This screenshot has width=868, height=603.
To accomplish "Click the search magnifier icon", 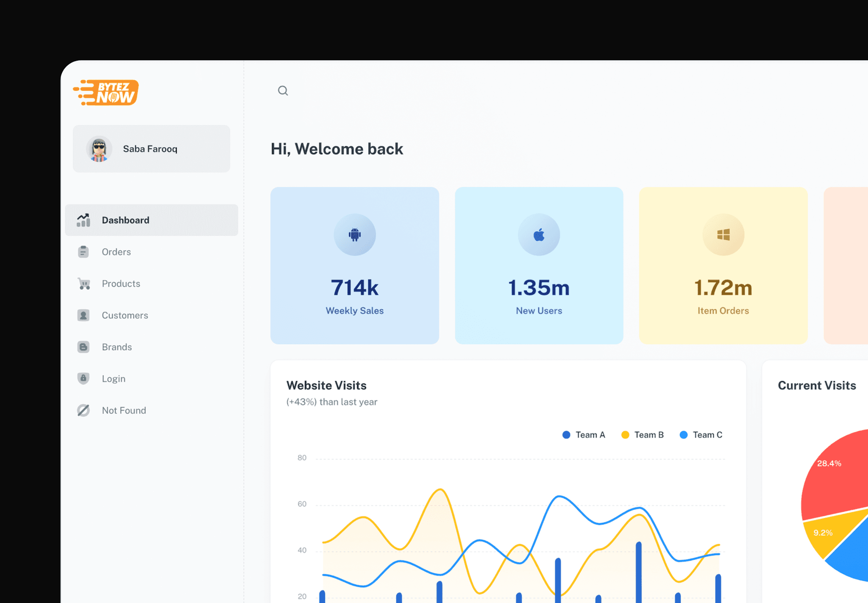I will tap(283, 90).
